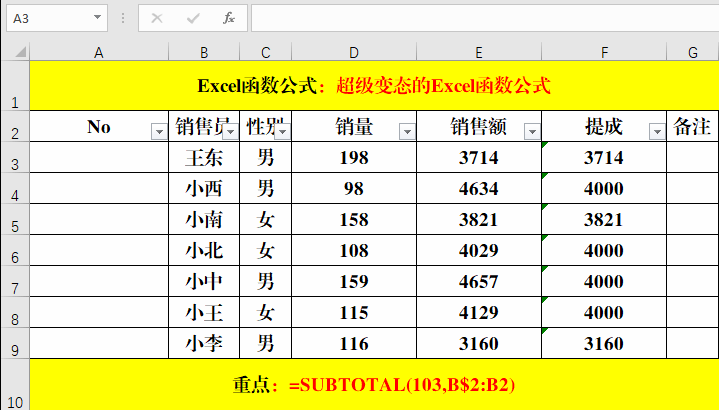
Task: Select the 销量 cell with 158
Action: pos(354,219)
